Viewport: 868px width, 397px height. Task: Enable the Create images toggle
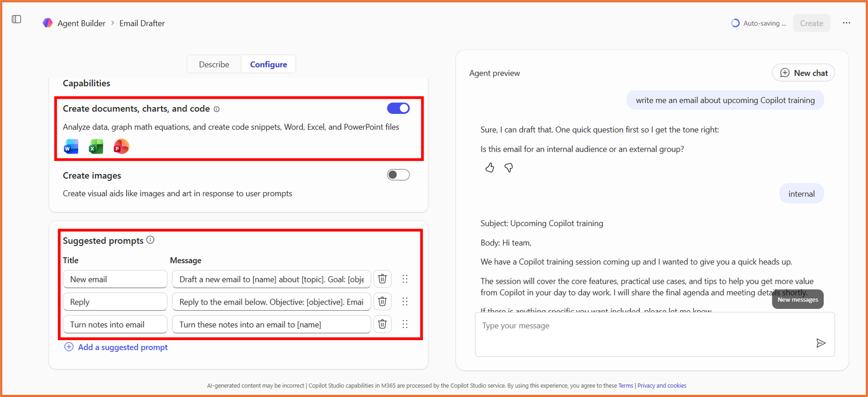point(398,175)
